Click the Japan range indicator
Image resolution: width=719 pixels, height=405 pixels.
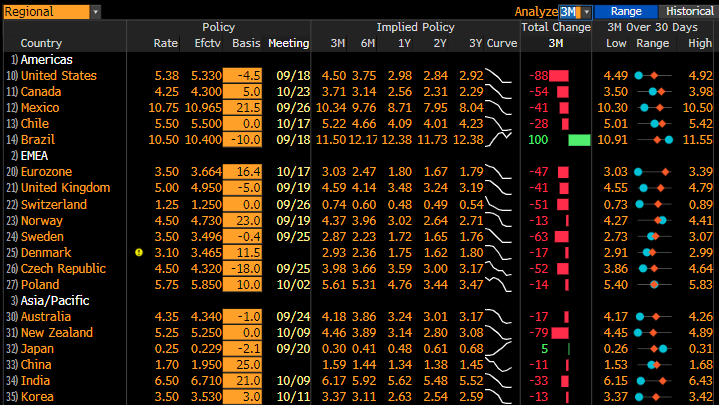656,349
